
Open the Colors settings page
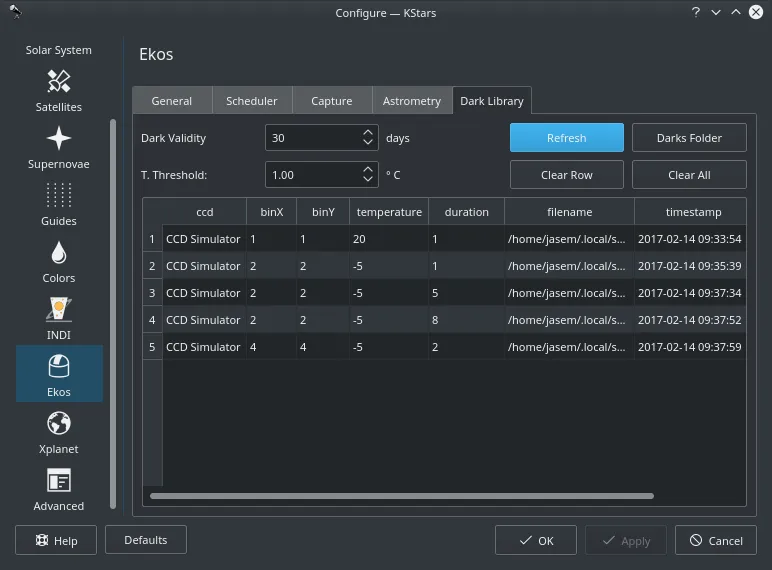59,262
